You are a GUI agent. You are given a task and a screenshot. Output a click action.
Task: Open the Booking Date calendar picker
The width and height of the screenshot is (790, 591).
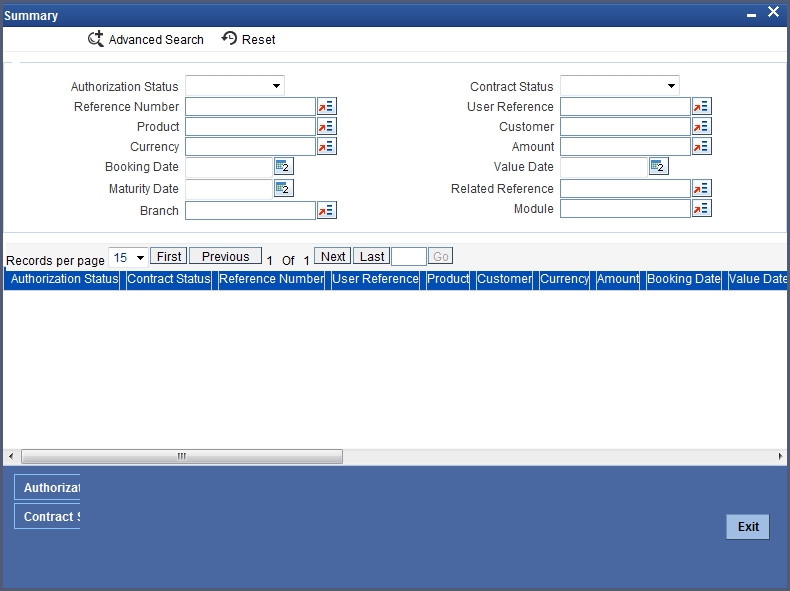[x=284, y=166]
